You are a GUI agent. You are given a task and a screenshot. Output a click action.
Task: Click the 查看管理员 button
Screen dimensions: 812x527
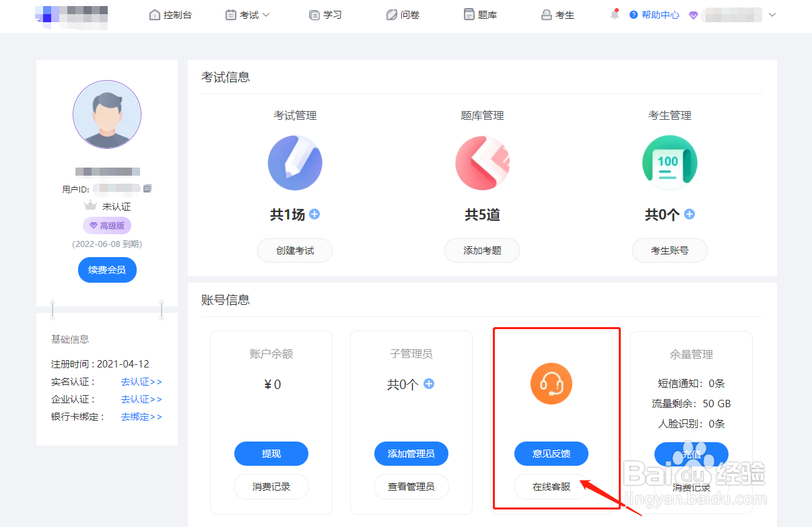click(x=411, y=487)
